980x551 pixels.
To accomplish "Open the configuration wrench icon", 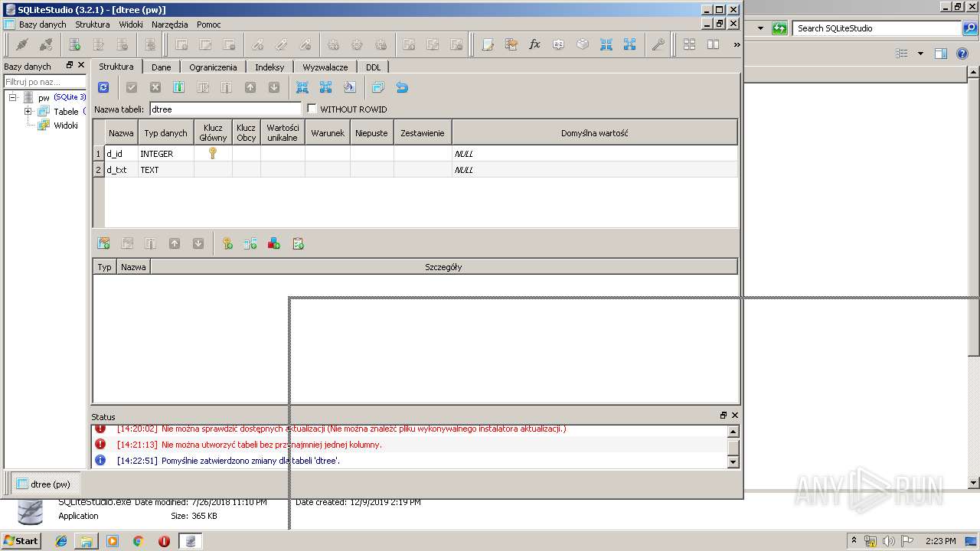I will coord(658,44).
